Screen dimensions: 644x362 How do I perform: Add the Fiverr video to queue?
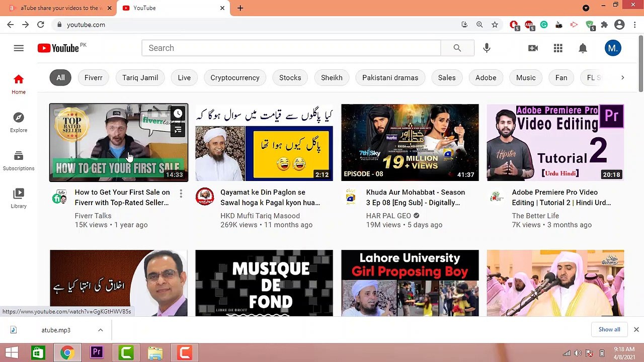[x=178, y=130]
